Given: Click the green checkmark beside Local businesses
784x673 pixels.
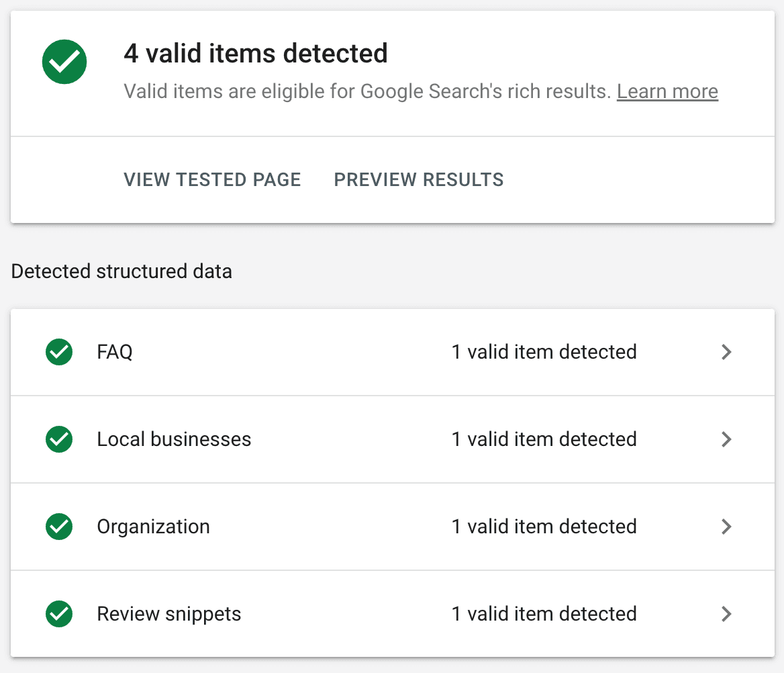Looking at the screenshot, I should pos(59,439).
